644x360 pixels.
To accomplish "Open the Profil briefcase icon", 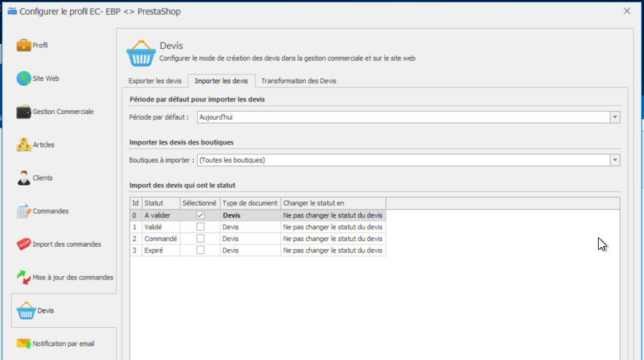I will point(23,45).
